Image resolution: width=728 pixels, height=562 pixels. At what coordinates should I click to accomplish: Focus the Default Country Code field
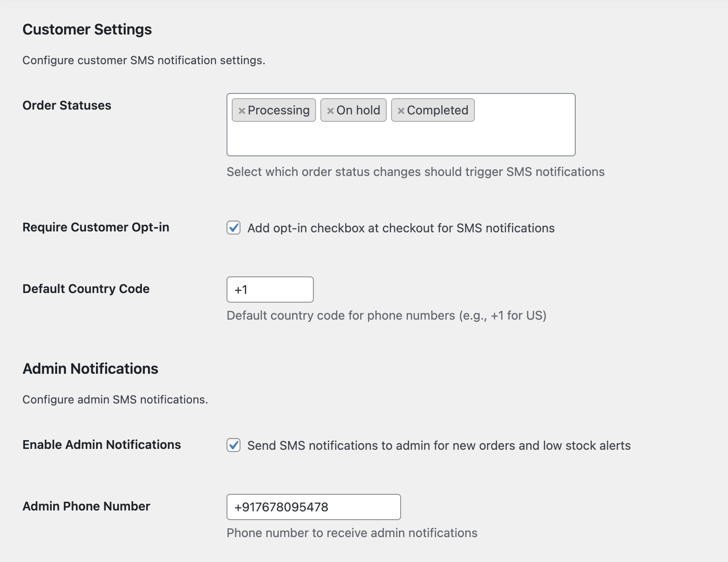(x=270, y=290)
